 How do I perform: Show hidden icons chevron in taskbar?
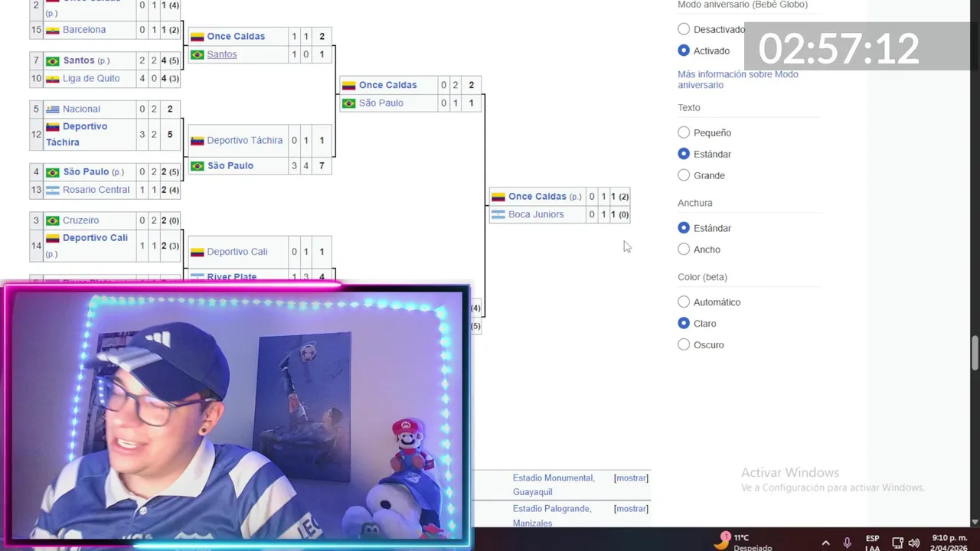[825, 543]
